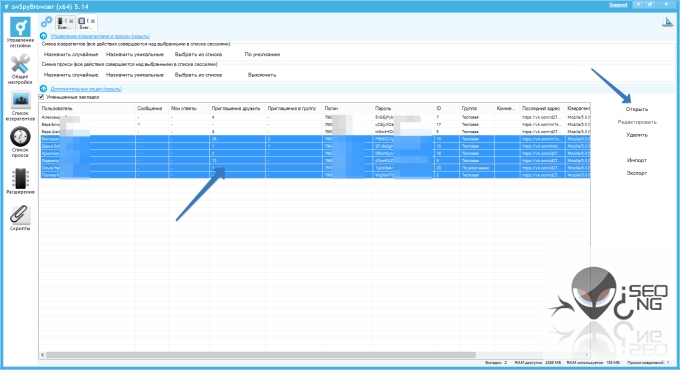This screenshot has height=370, width=680.
Task: Sort by Приглашения в группу column header
Action: pos(294,108)
